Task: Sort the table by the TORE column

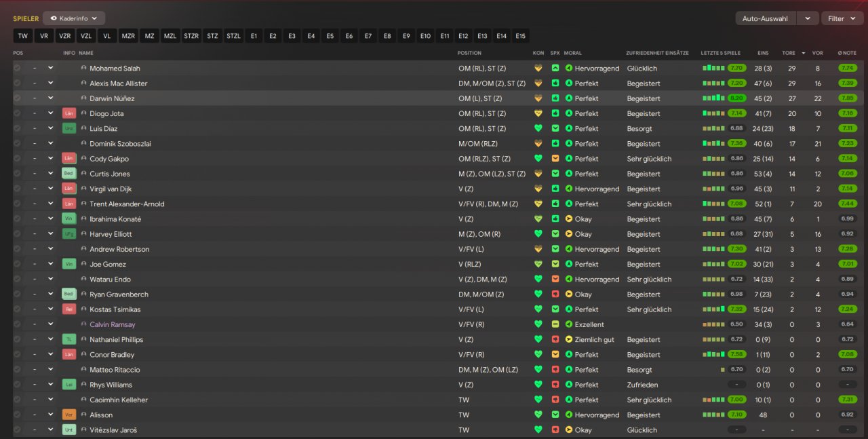Action: click(789, 53)
